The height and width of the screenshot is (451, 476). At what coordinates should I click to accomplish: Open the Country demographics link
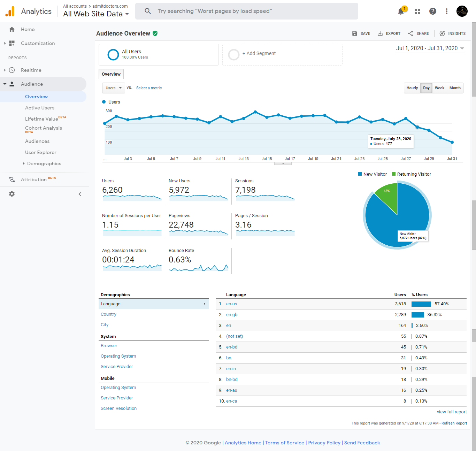pyautogui.click(x=108, y=314)
